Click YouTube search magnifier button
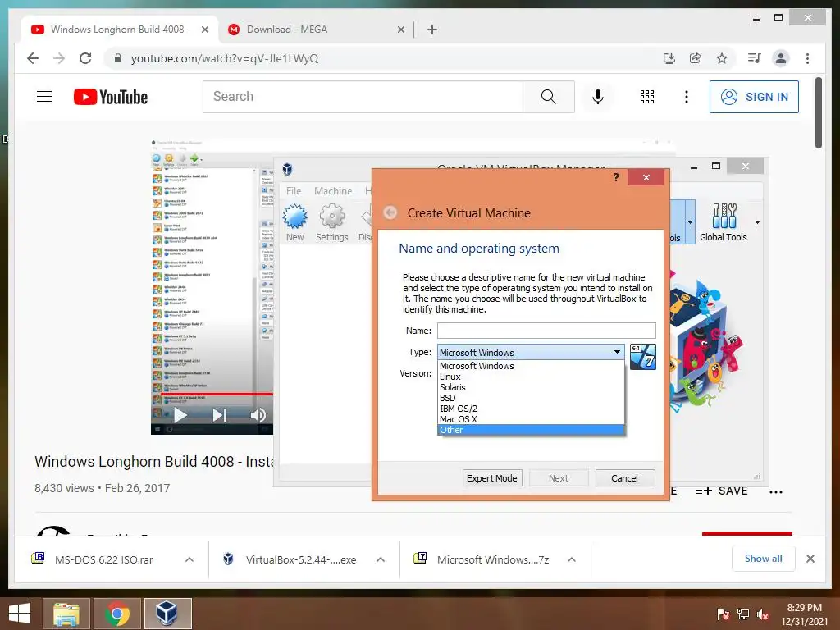This screenshot has height=630, width=840. (x=549, y=97)
